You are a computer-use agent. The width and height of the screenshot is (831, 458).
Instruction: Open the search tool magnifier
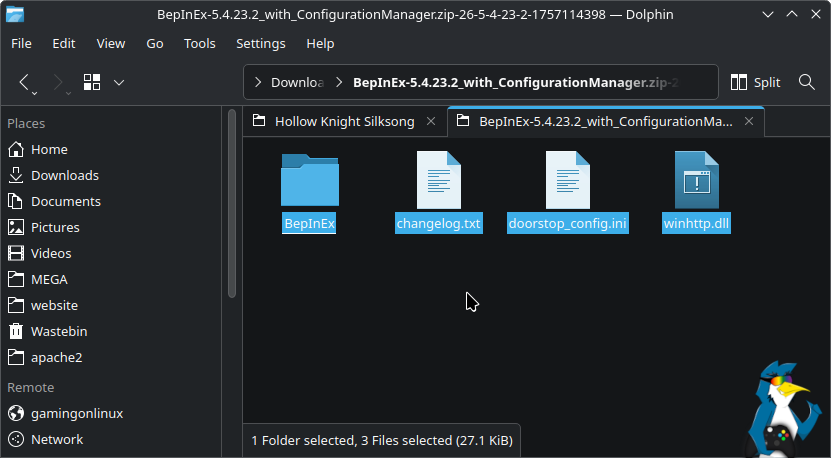pyautogui.click(x=807, y=82)
